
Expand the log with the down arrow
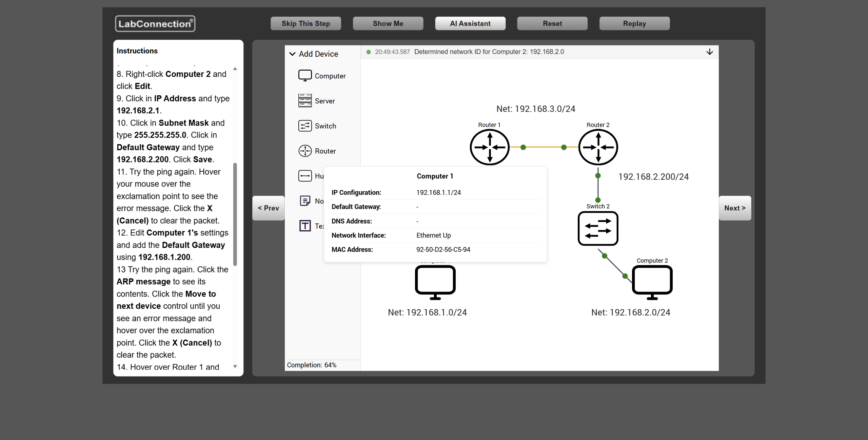709,52
